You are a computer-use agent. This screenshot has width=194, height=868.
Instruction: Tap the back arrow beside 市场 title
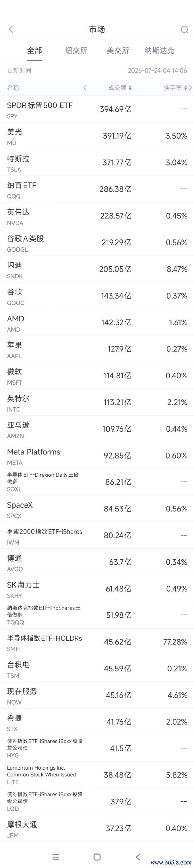click(x=11, y=29)
